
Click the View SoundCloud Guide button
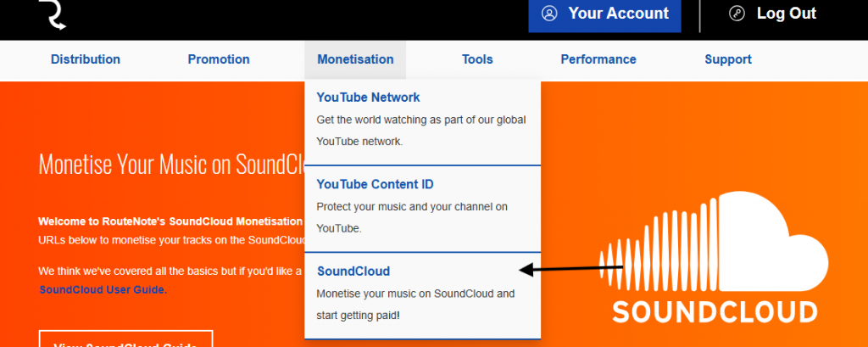tap(125, 341)
